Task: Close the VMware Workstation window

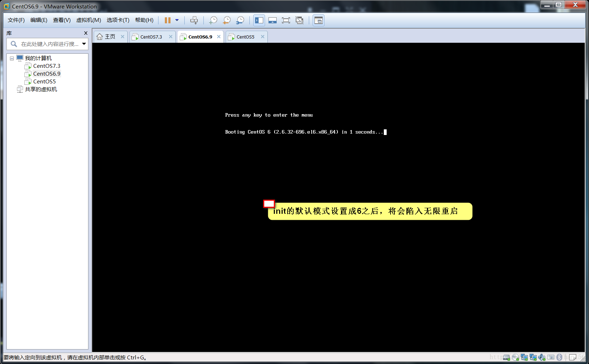Action: coord(575,5)
